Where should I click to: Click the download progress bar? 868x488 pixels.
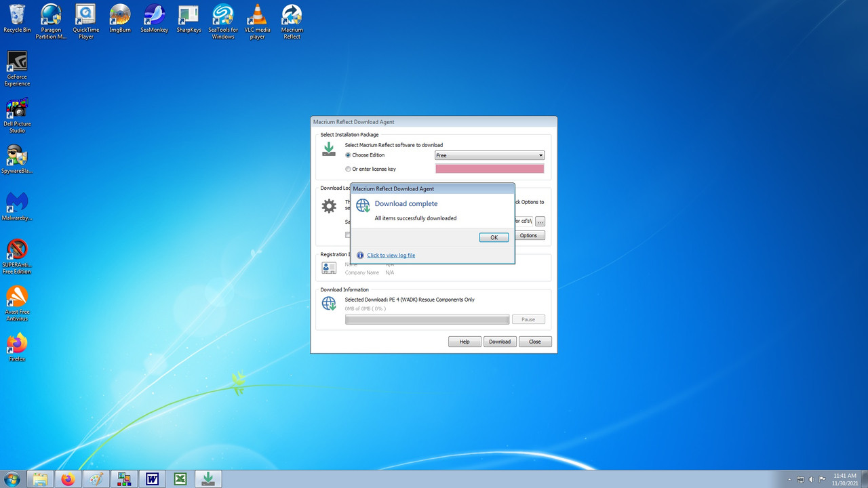tap(427, 319)
